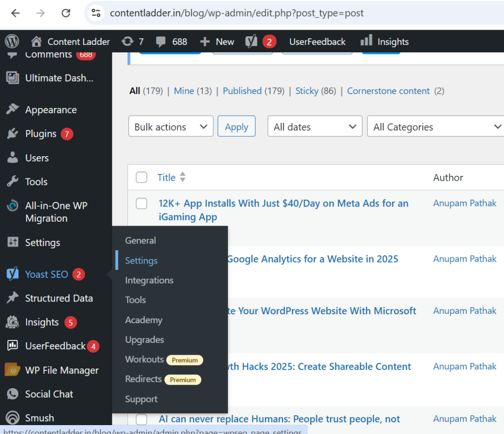Open the All dates filter dropdown
The width and height of the screenshot is (504, 434).
(315, 127)
